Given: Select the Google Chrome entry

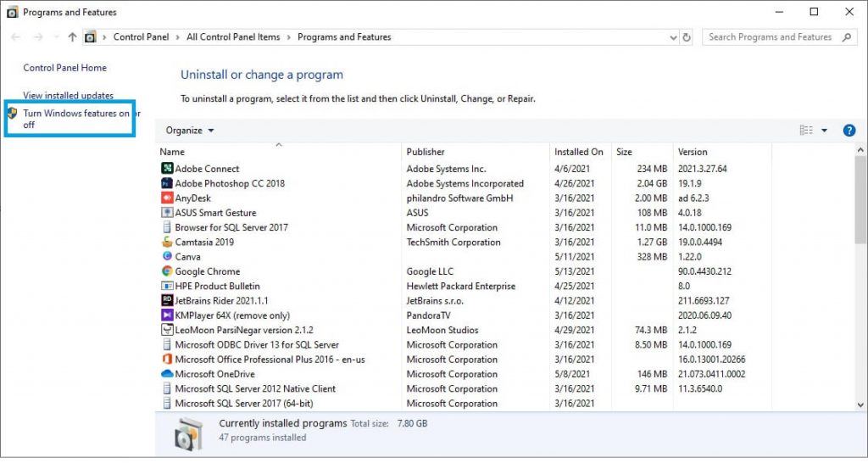Looking at the screenshot, I should pos(208,271).
